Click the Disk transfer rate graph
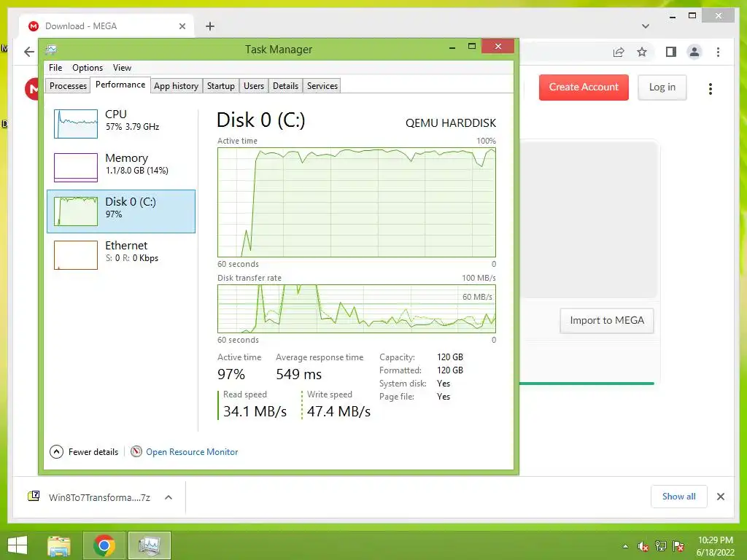Image resolution: width=747 pixels, height=560 pixels. tap(356, 308)
